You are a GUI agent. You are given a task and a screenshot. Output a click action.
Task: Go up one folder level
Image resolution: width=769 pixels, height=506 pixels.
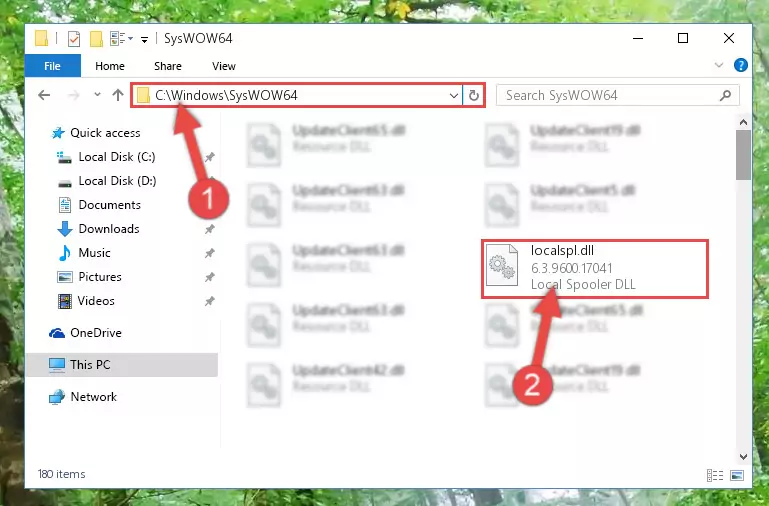(118, 95)
